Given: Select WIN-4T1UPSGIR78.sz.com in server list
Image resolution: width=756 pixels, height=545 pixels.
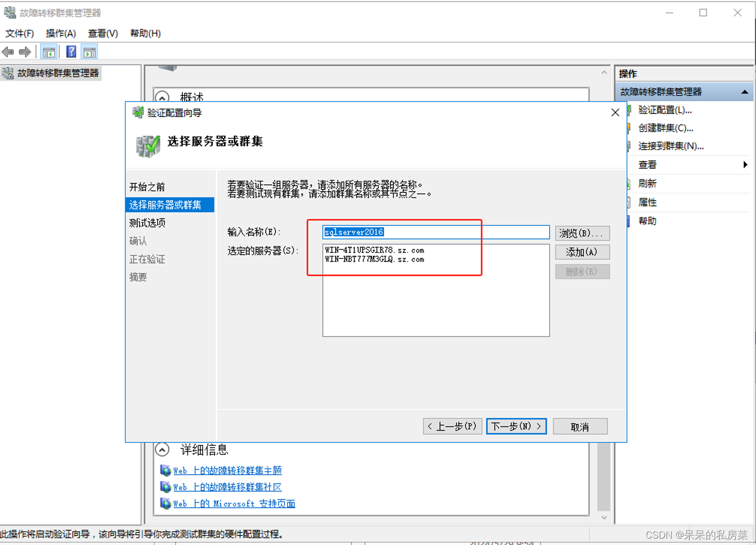Looking at the screenshot, I should (x=375, y=250).
